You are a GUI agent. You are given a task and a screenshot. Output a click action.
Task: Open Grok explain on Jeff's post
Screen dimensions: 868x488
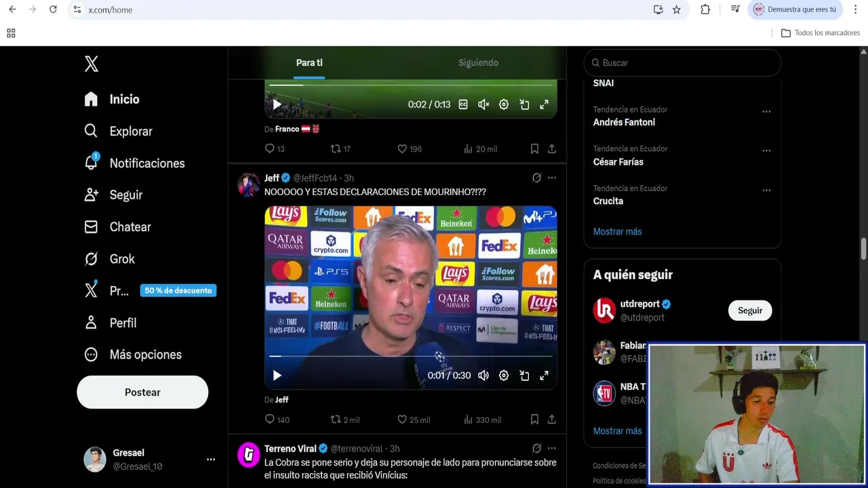[x=536, y=178]
